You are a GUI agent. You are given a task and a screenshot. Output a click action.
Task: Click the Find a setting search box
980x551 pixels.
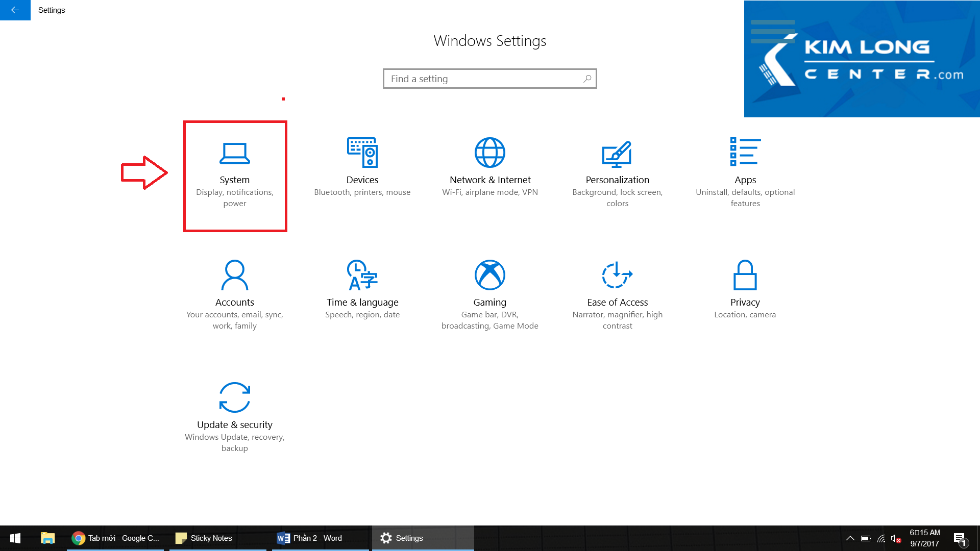click(x=480, y=79)
